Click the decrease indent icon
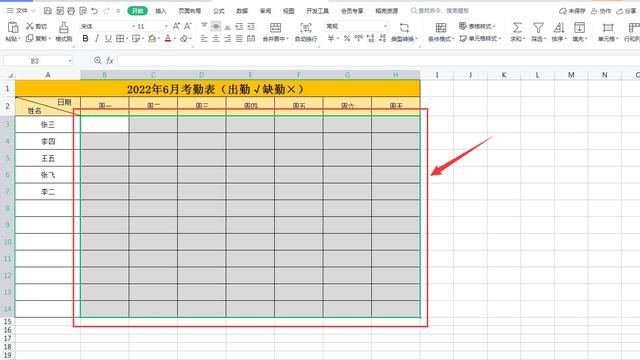 coord(240,26)
